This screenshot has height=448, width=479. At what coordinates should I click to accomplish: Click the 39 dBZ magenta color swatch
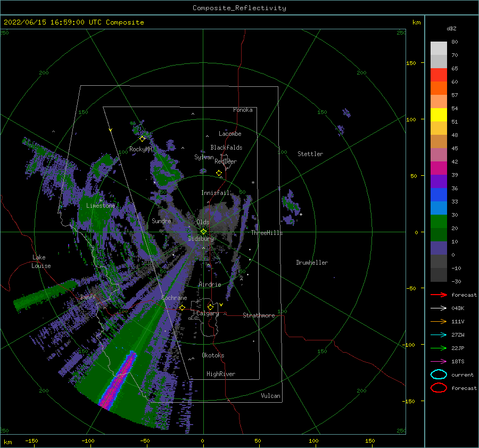tap(439, 168)
